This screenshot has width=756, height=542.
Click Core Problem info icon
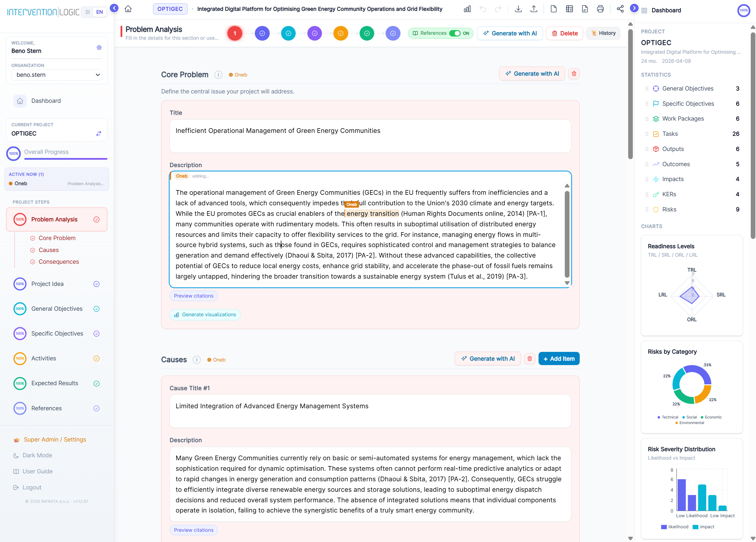[218, 75]
